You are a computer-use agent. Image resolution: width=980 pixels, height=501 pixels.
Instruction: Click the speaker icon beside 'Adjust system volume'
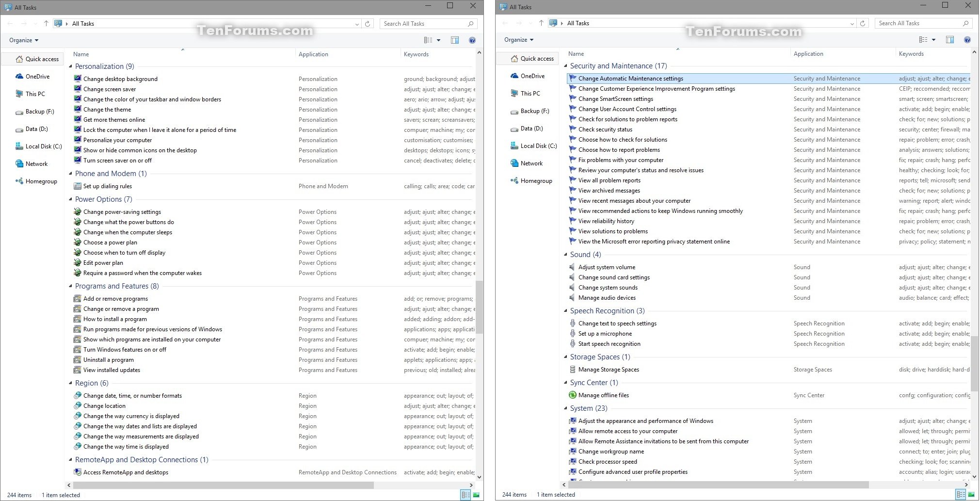pos(573,267)
